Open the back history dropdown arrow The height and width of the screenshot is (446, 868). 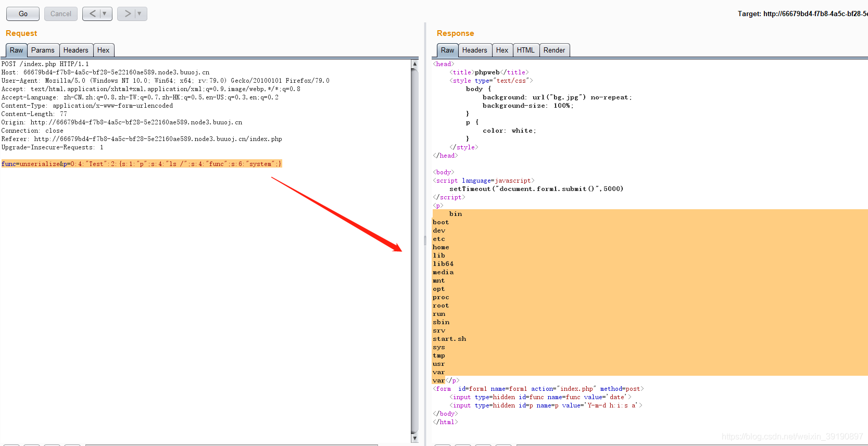(105, 14)
